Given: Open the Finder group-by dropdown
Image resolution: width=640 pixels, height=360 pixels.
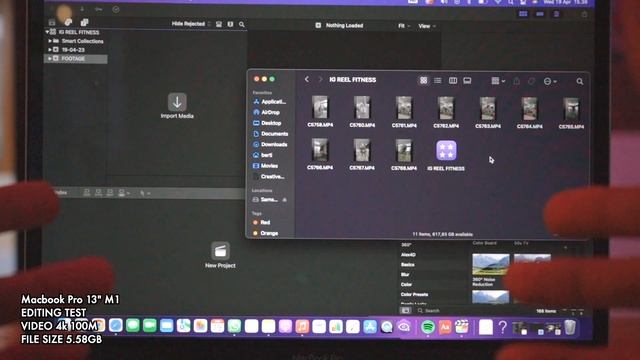Looking at the screenshot, I should [498, 81].
